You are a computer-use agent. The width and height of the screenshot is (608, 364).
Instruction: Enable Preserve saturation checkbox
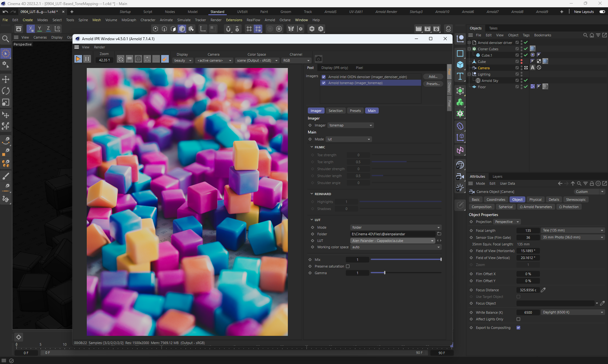[x=348, y=266]
